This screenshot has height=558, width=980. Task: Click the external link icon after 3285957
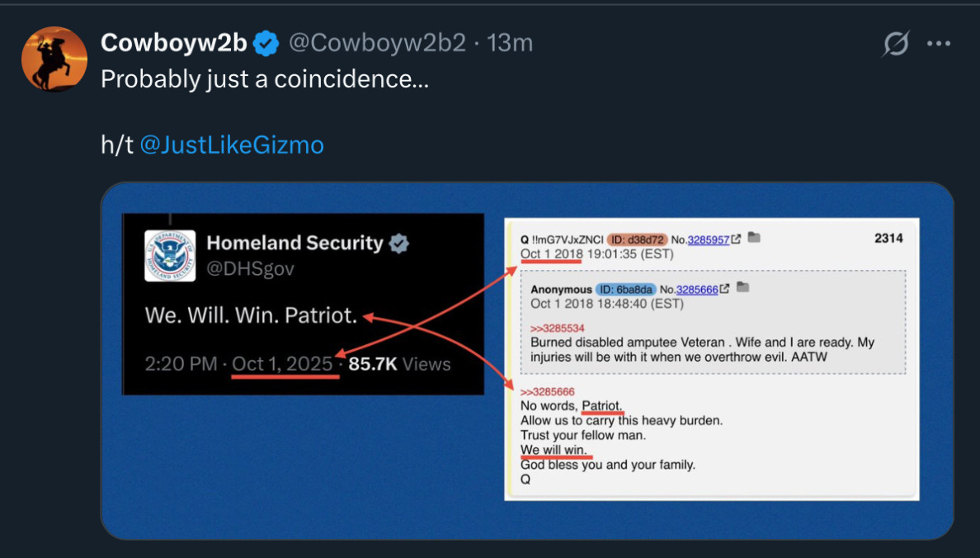click(736, 239)
